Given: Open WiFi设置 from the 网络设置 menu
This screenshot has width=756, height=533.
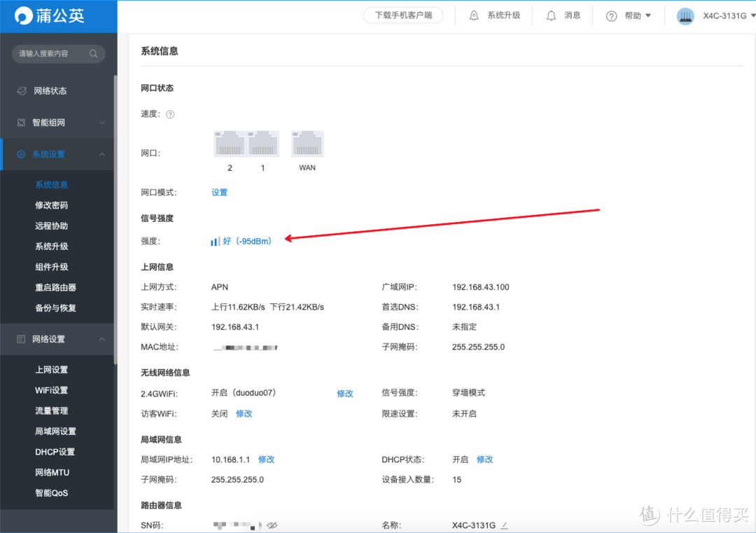Looking at the screenshot, I should (x=52, y=390).
